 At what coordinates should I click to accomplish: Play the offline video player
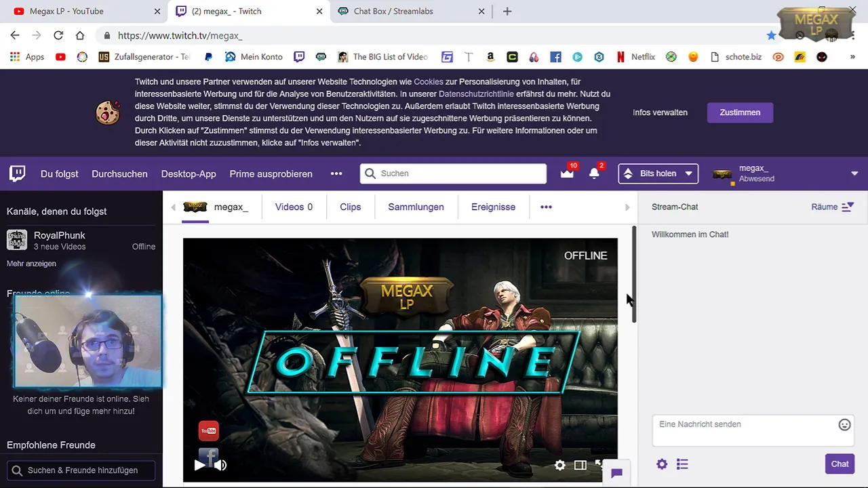point(199,465)
